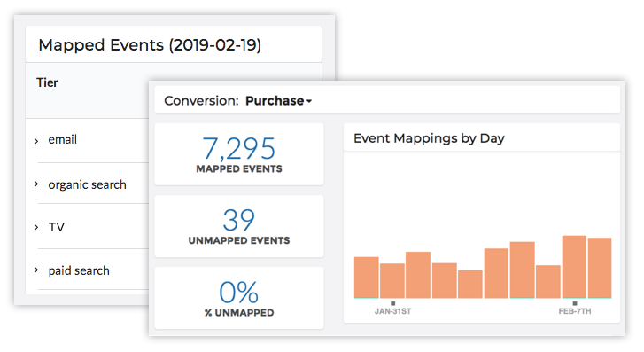
Task: Click the FEB-7TH axis label
Action: [x=575, y=311]
